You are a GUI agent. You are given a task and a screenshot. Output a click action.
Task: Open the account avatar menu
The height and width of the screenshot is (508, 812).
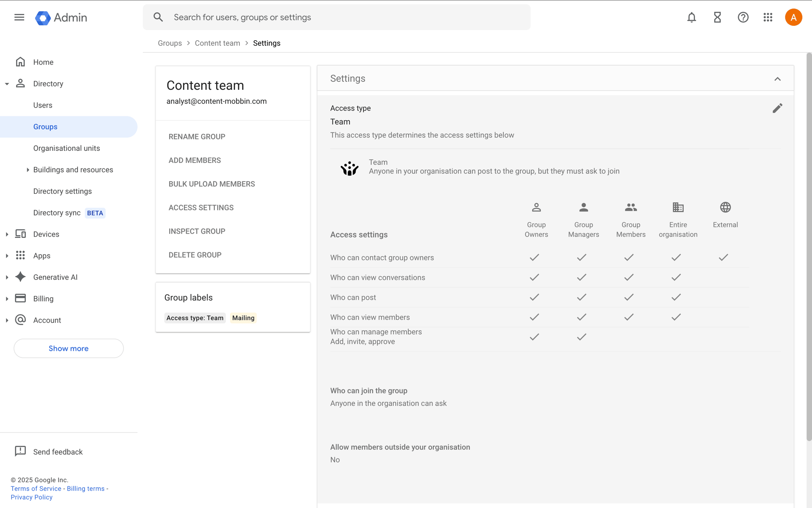(793, 17)
